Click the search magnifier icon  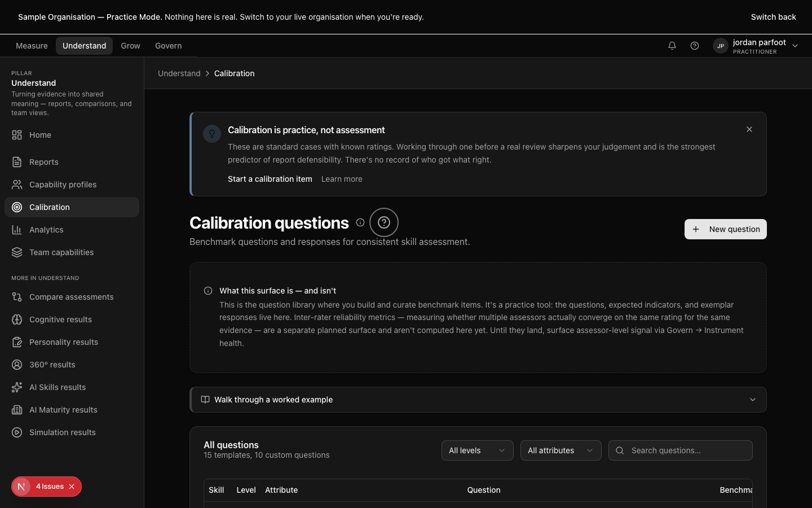tap(620, 450)
